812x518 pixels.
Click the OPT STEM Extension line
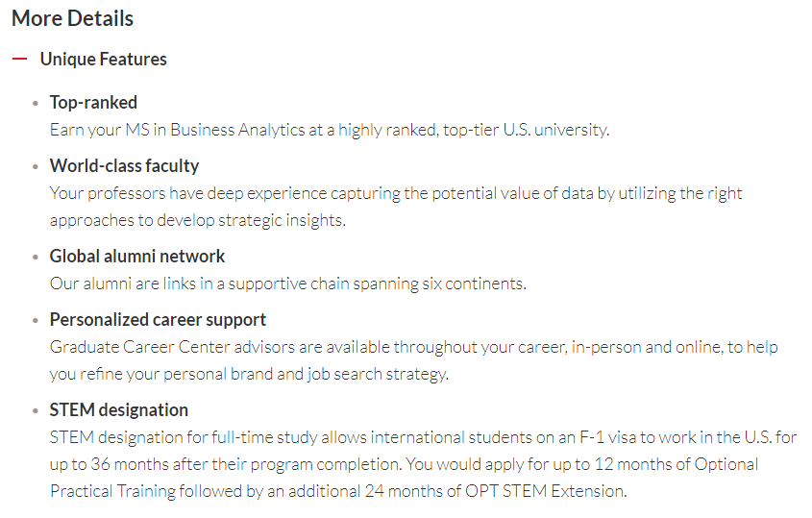click(x=338, y=491)
